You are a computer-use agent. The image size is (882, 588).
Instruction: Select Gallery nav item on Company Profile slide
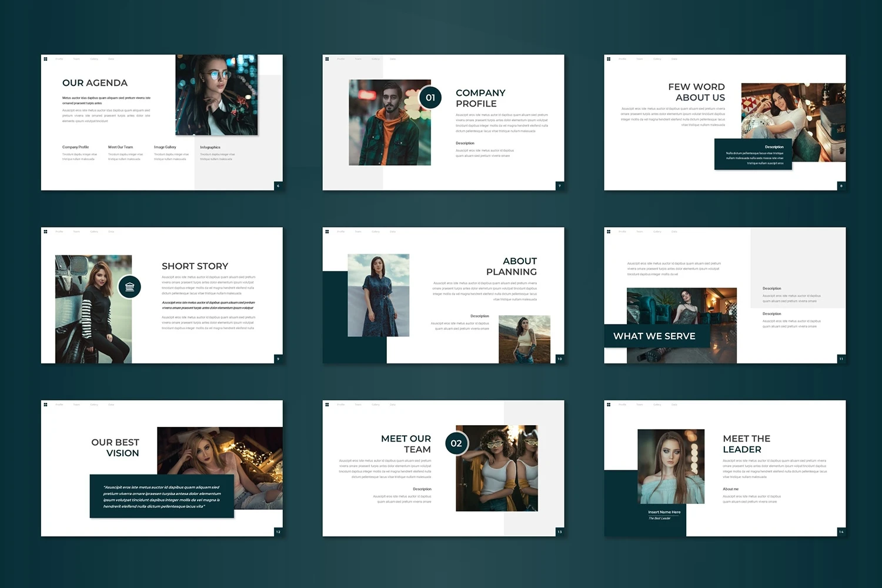tap(375, 59)
